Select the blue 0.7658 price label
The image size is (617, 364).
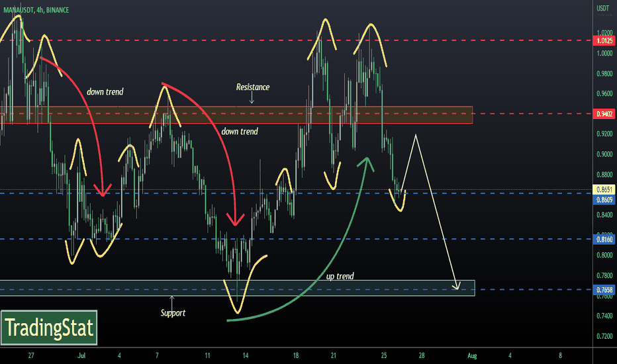point(604,290)
